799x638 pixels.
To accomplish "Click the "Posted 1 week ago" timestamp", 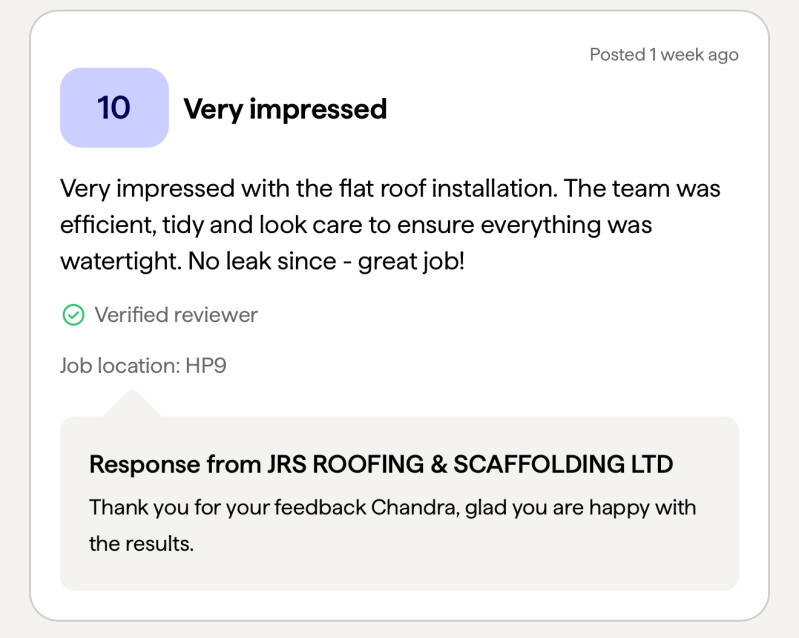I will click(x=663, y=55).
